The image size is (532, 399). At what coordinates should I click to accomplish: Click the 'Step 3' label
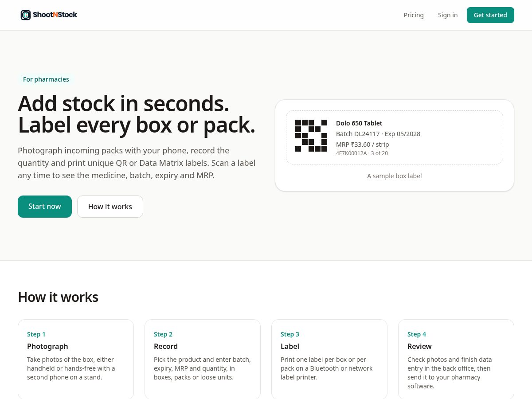290,334
